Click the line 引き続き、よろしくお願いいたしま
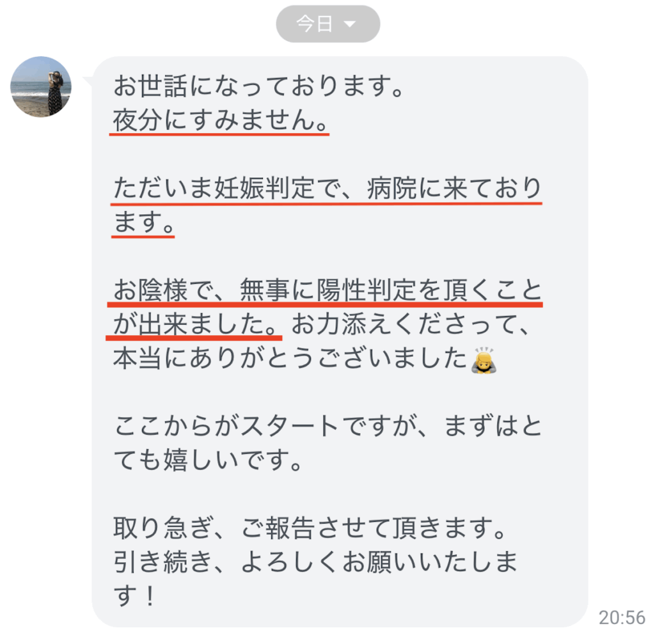 point(316,562)
